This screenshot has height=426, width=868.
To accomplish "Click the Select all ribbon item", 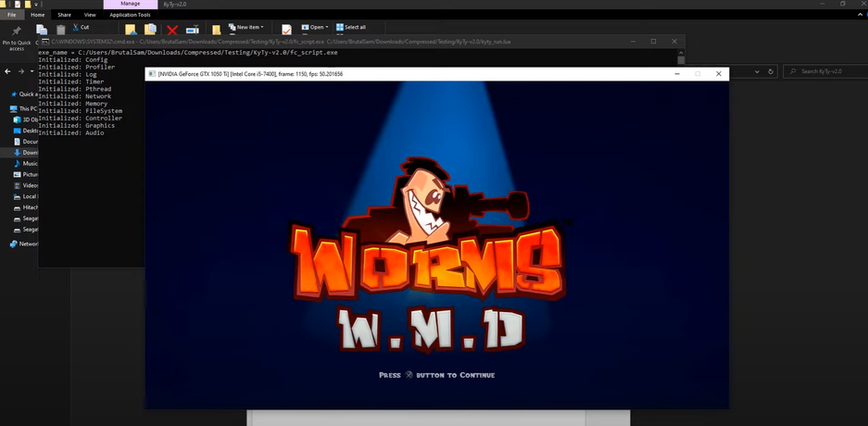I will point(350,27).
